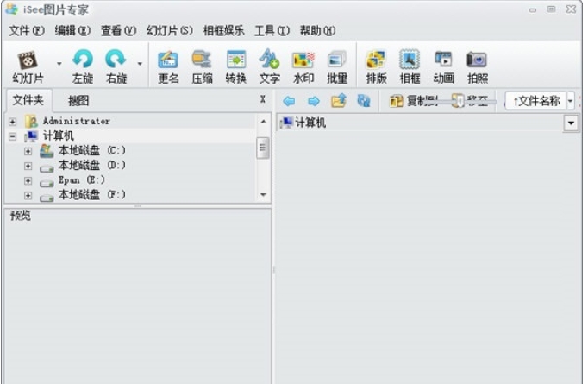Click the iSee app icon in title bar
Viewport: 588px width, 384px height.
11,9
